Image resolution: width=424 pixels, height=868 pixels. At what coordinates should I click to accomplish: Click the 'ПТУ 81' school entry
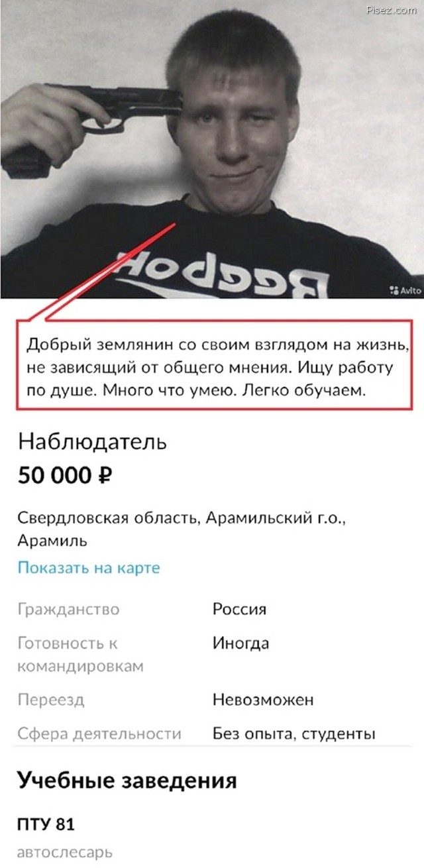(46, 825)
